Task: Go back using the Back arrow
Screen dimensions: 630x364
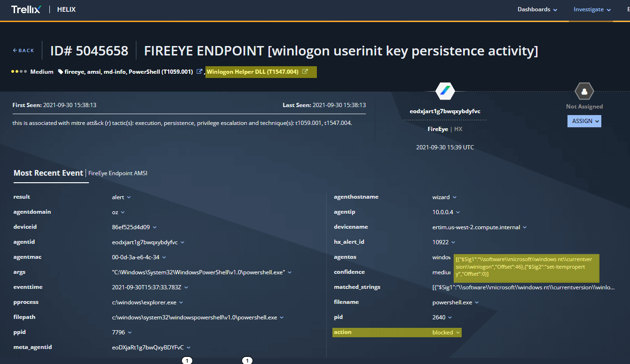Action: tap(24, 50)
